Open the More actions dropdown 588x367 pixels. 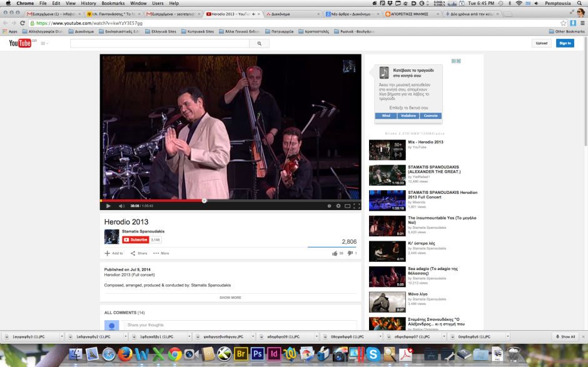click(x=161, y=253)
